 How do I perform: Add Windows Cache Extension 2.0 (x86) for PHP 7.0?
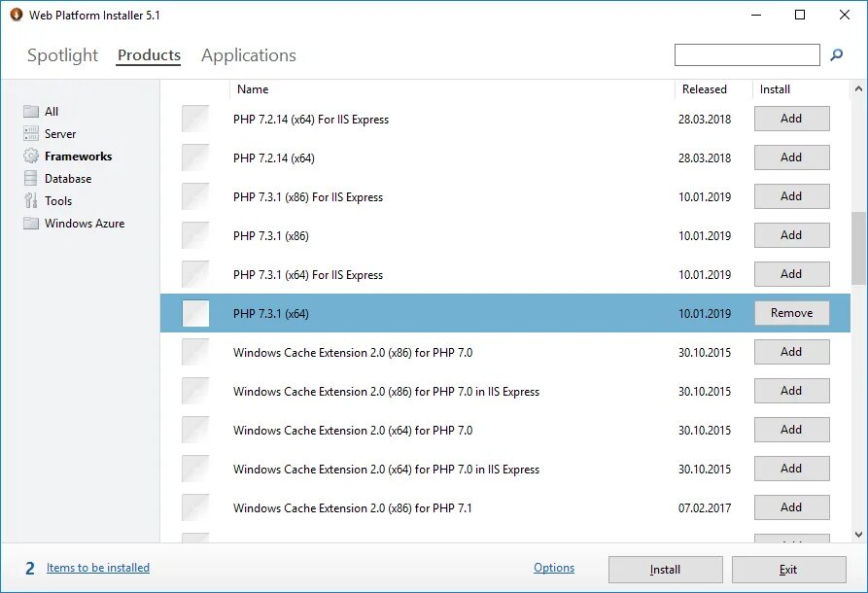(791, 352)
